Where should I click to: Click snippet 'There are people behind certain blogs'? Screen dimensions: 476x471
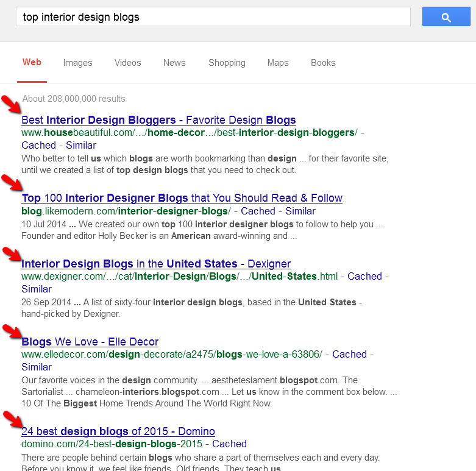tap(201, 462)
